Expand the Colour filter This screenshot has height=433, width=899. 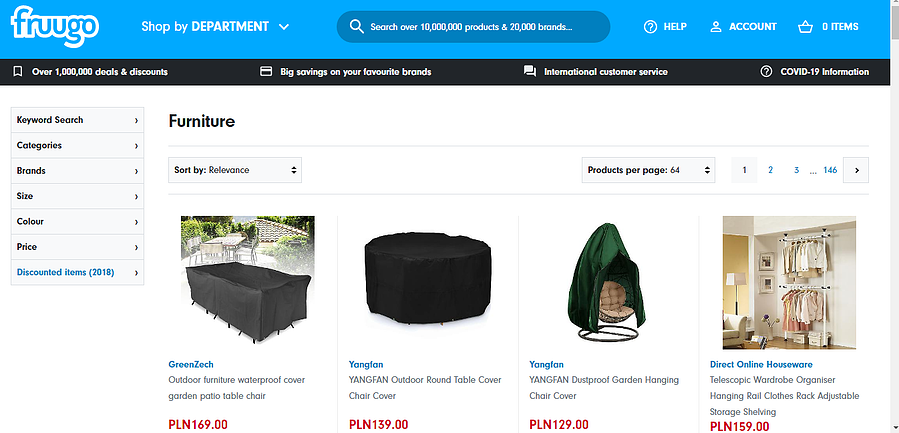77,222
